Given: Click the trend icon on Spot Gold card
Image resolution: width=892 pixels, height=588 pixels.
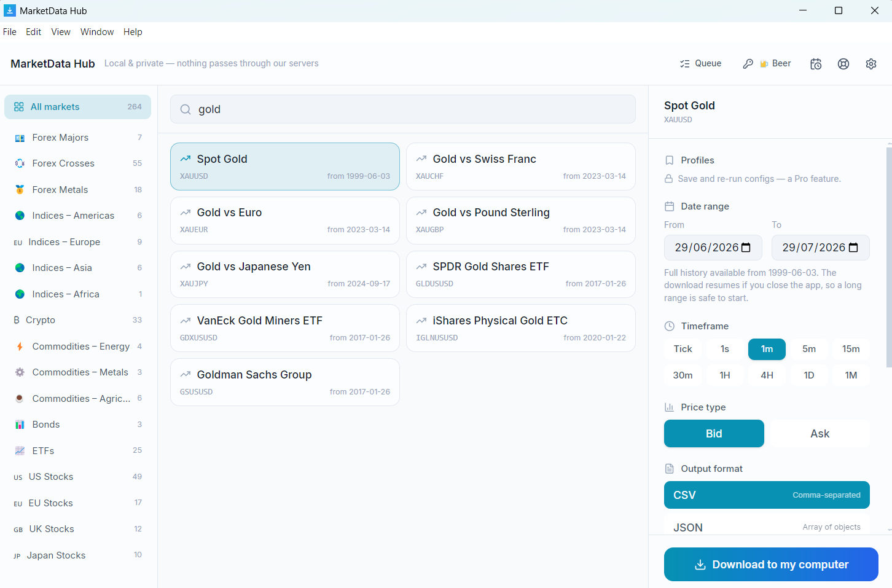Looking at the screenshot, I should pyautogui.click(x=186, y=159).
